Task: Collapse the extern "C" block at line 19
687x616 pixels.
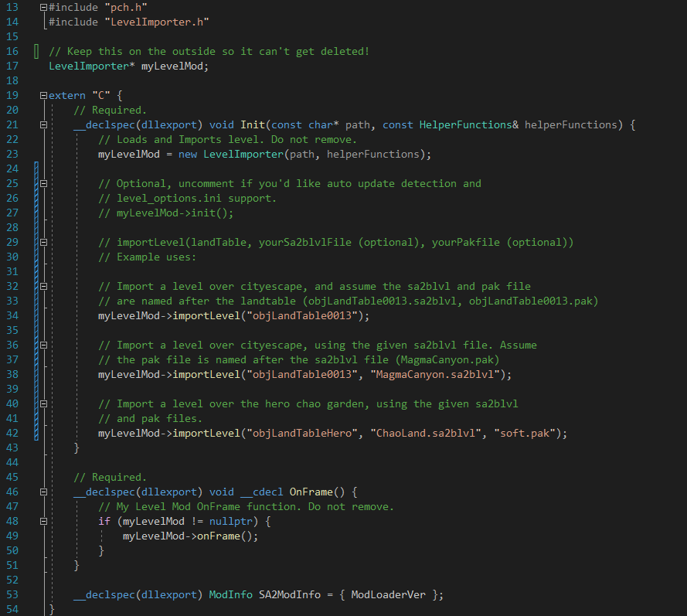Action: point(43,96)
